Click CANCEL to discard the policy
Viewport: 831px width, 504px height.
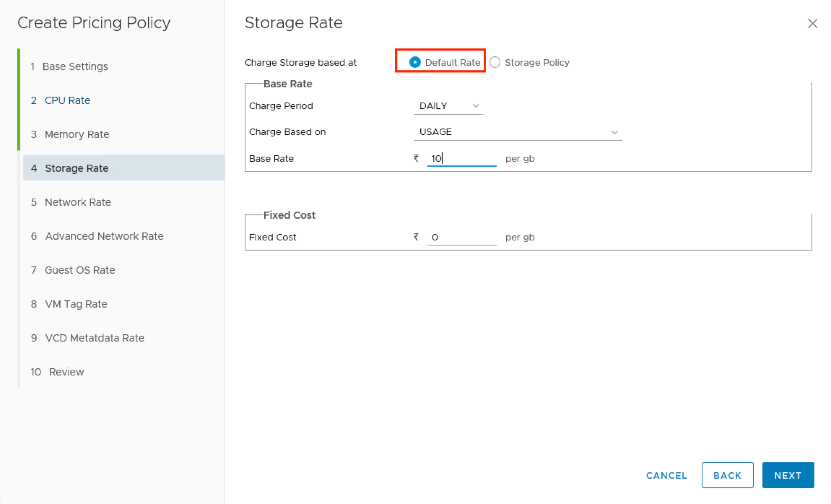666,475
